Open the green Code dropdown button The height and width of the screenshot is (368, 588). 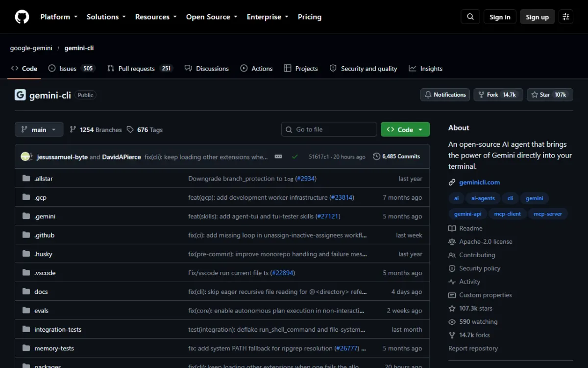click(x=405, y=130)
